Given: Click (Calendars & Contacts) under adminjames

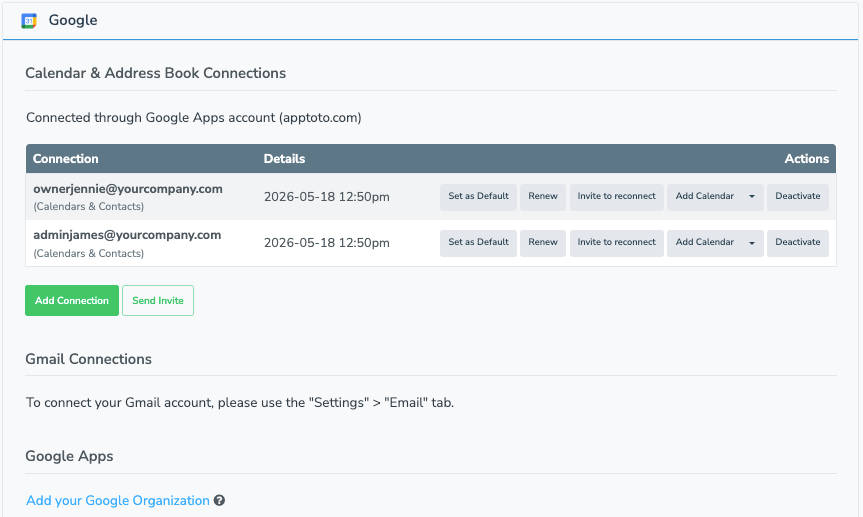Looking at the screenshot, I should 89,253.
